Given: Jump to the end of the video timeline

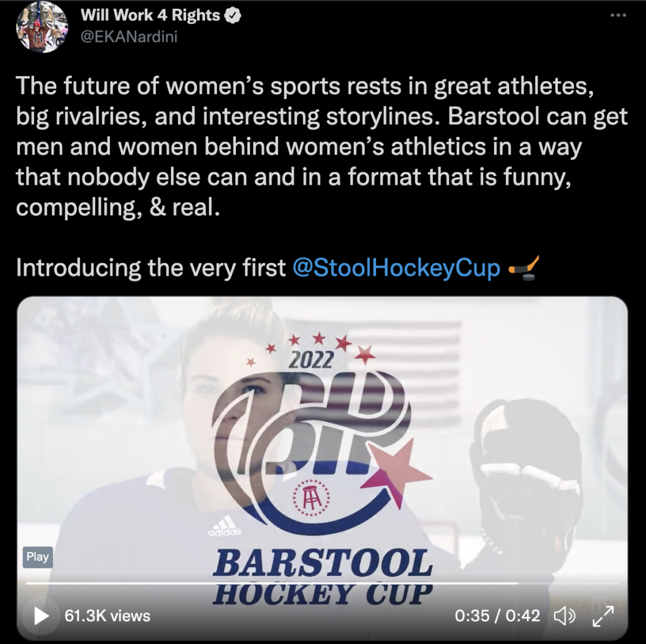Looking at the screenshot, I should point(617,583).
